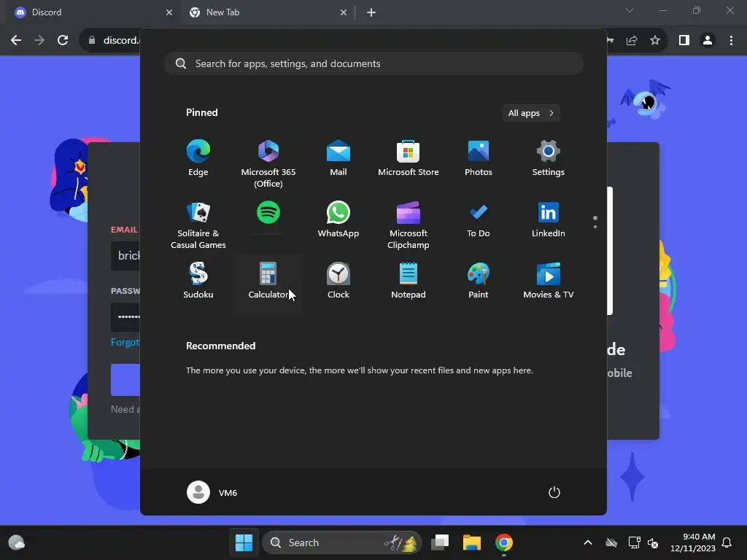The width and height of the screenshot is (747, 560).
Task: Open the notifications bell icon
Action: tap(727, 542)
